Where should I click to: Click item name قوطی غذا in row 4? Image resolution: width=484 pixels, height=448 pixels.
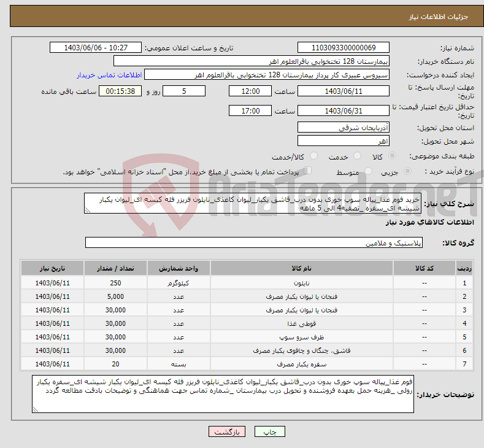click(x=302, y=323)
